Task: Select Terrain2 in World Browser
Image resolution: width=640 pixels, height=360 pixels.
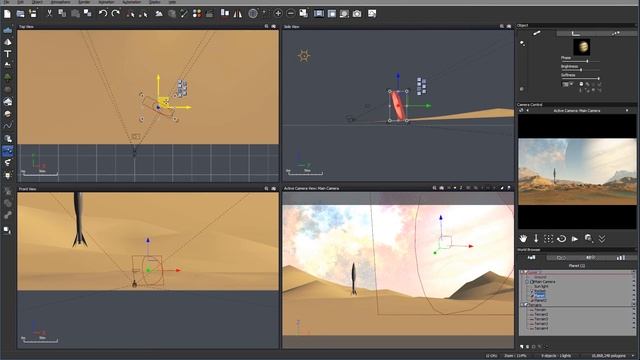Action: pos(541,314)
